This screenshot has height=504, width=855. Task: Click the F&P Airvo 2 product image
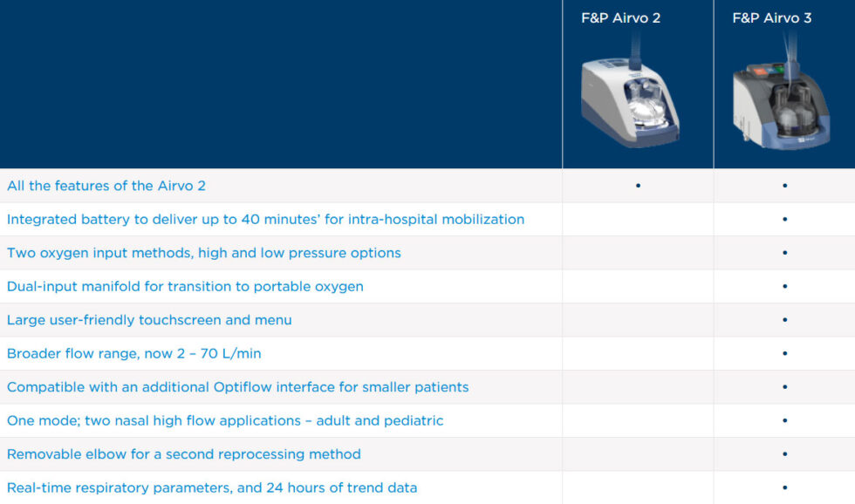[630, 98]
